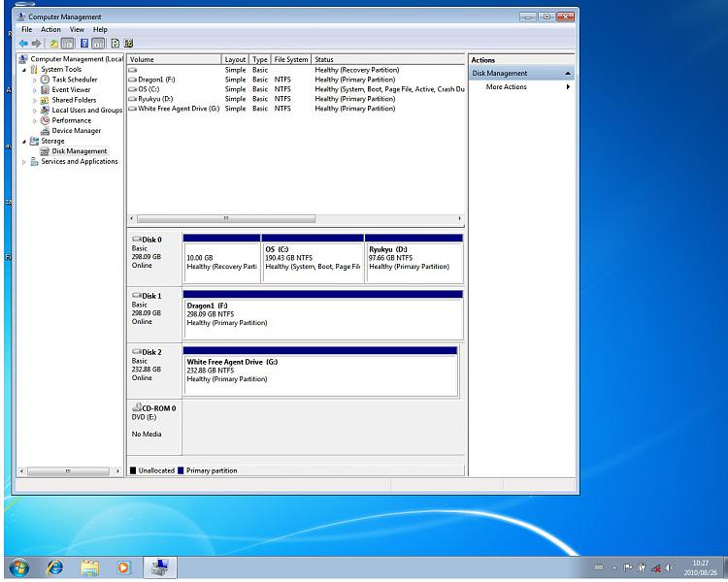Select the OS (C:) volume row
Image resolution: width=728 pixels, height=582 pixels.
[x=296, y=89]
